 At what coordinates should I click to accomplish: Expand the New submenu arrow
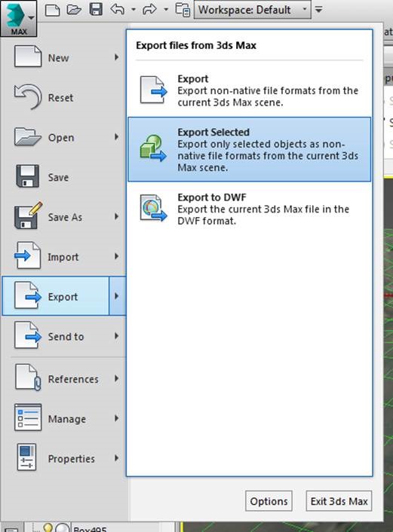pos(116,57)
